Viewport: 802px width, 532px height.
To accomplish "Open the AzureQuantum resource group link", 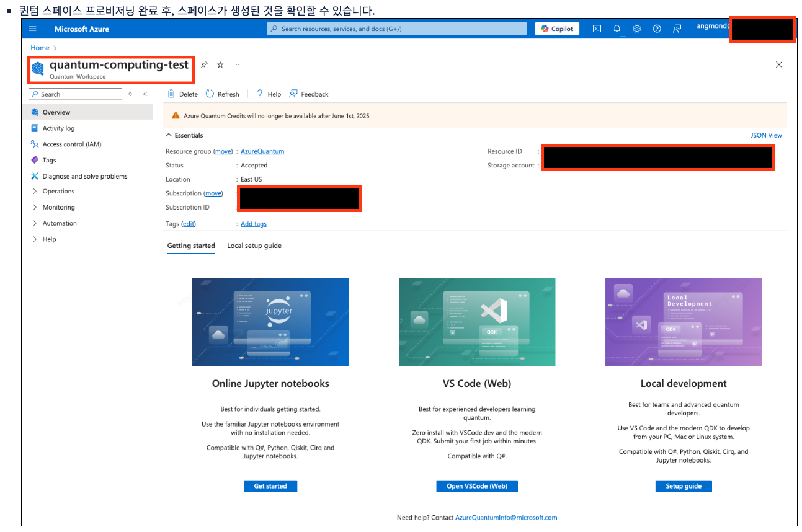I will (262, 151).
